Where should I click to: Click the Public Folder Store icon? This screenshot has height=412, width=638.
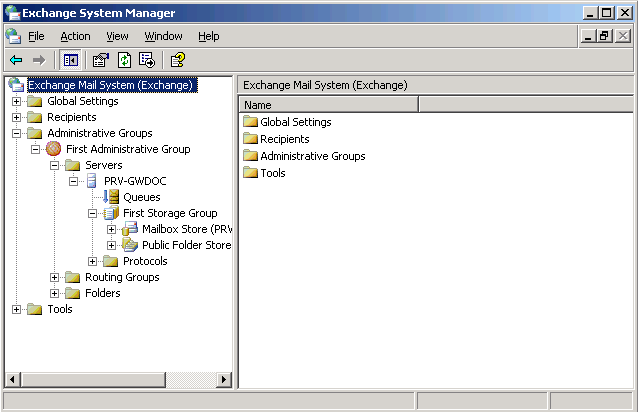[x=130, y=245]
